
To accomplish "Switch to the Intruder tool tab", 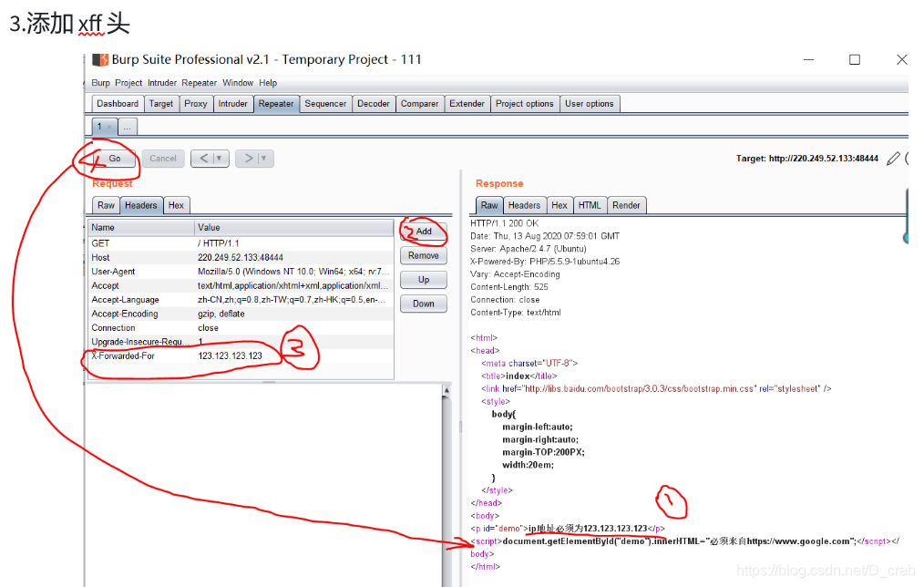I will click(232, 104).
